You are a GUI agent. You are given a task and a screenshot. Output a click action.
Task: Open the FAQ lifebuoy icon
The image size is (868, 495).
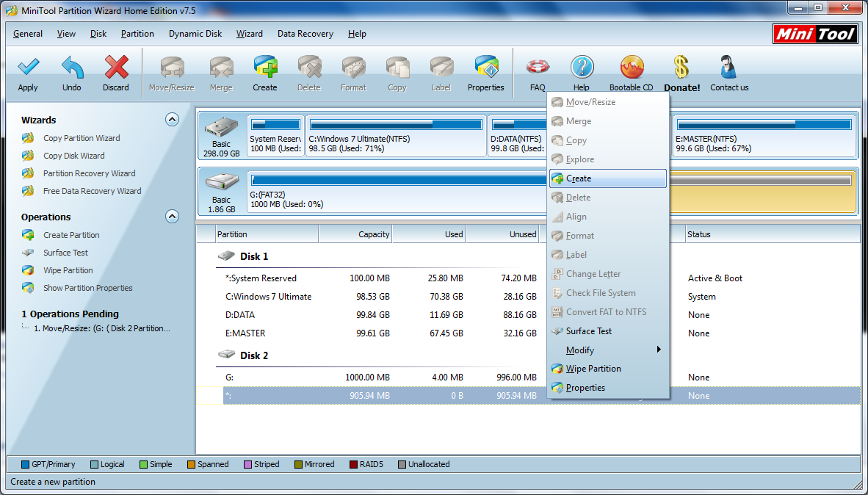click(x=538, y=68)
